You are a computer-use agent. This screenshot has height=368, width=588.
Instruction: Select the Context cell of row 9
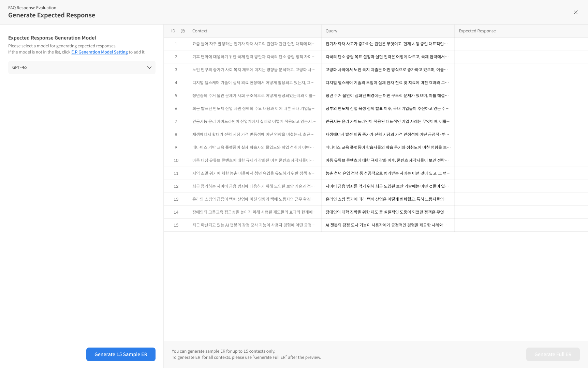[x=254, y=148]
